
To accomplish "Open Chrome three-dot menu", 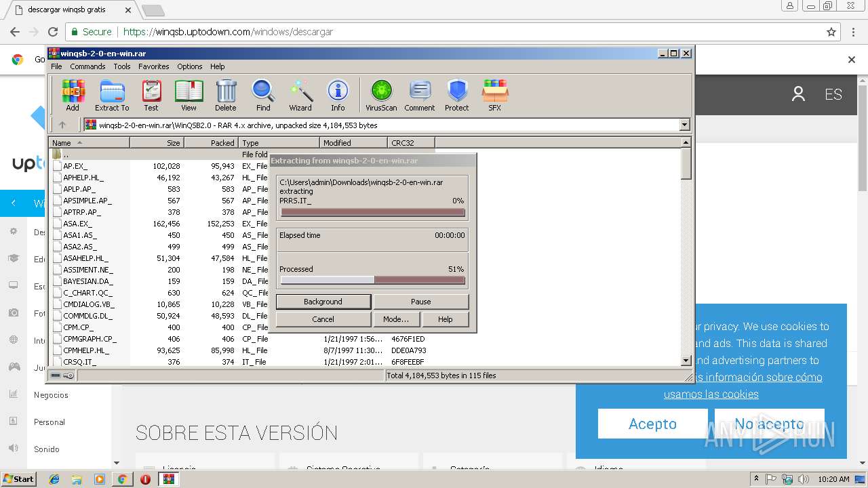I will pyautogui.click(x=853, y=32).
